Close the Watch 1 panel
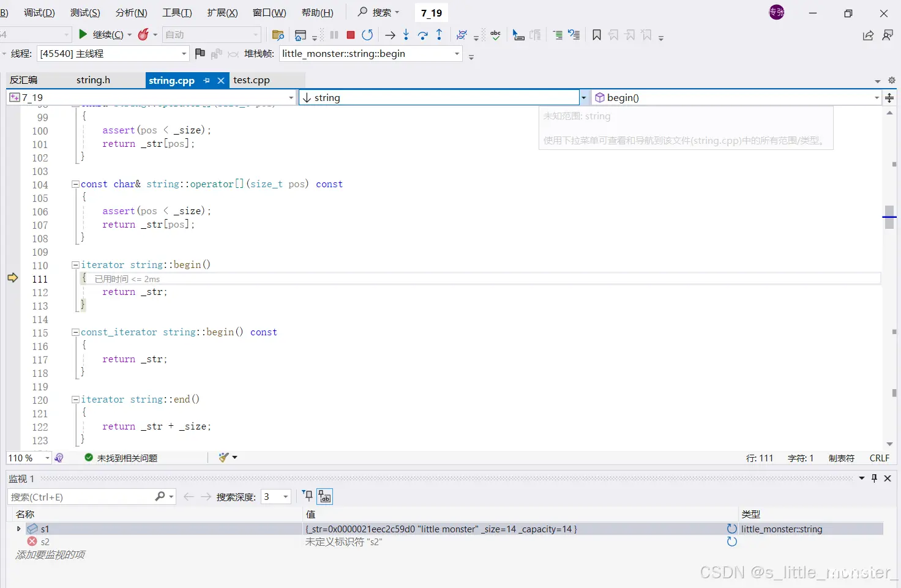Screen dimensions: 901x588 click(x=888, y=478)
